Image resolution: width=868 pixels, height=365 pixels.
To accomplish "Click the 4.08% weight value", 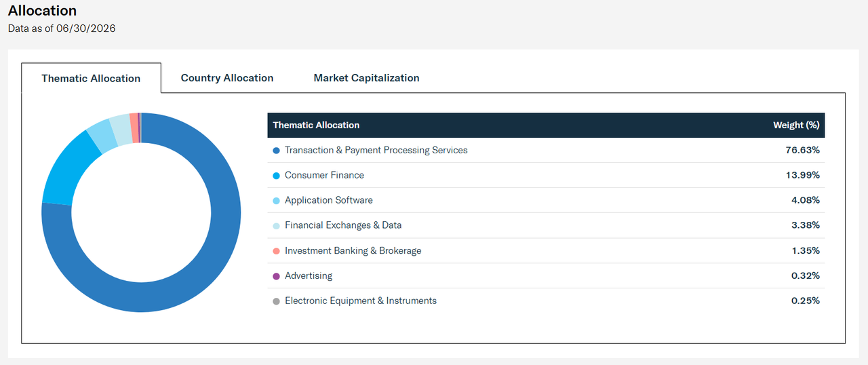I will (x=806, y=200).
